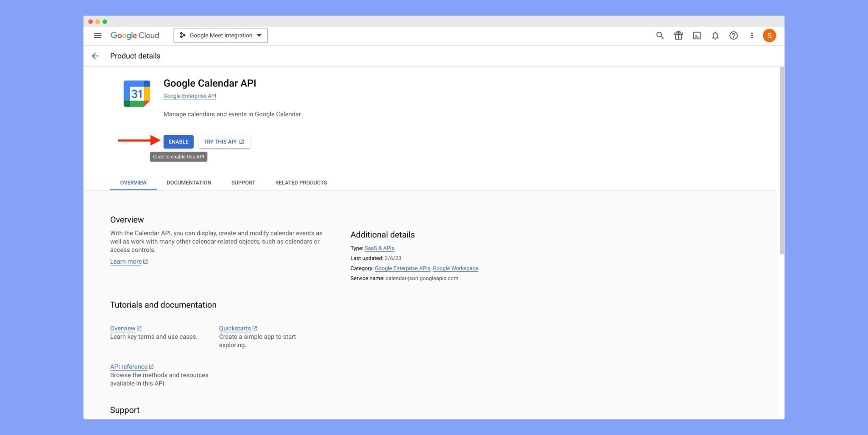
Task: Click the gift icon for free trial offers
Action: 678,36
